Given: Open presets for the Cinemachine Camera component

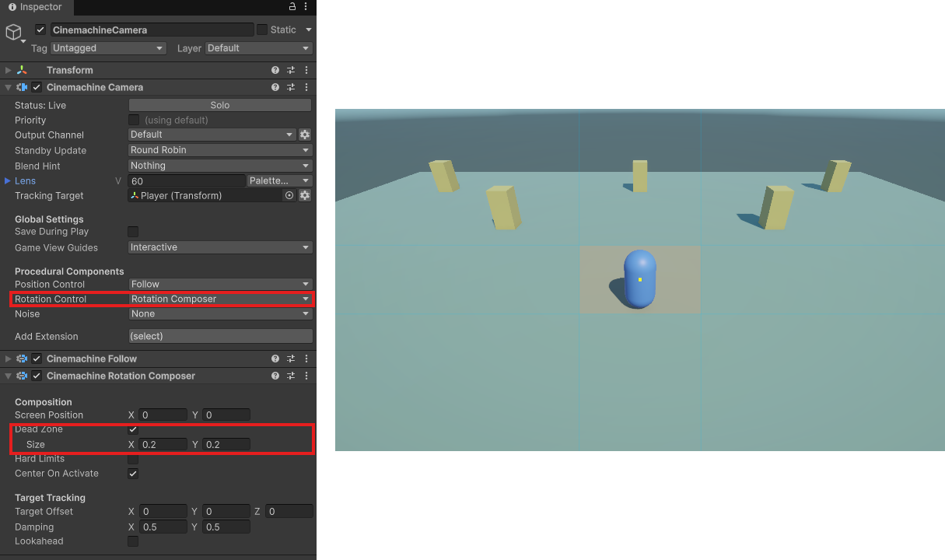Looking at the screenshot, I should click(291, 87).
